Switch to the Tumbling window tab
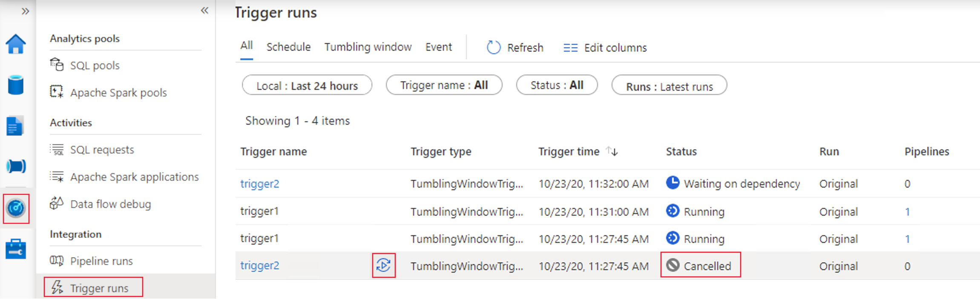This screenshot has width=980, height=299. [368, 47]
